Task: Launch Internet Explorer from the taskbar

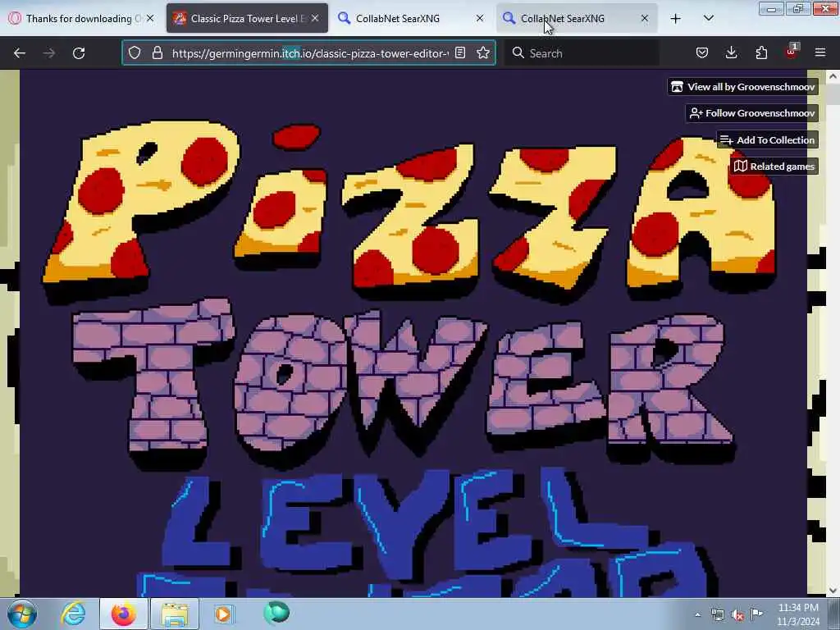Action: point(73,614)
